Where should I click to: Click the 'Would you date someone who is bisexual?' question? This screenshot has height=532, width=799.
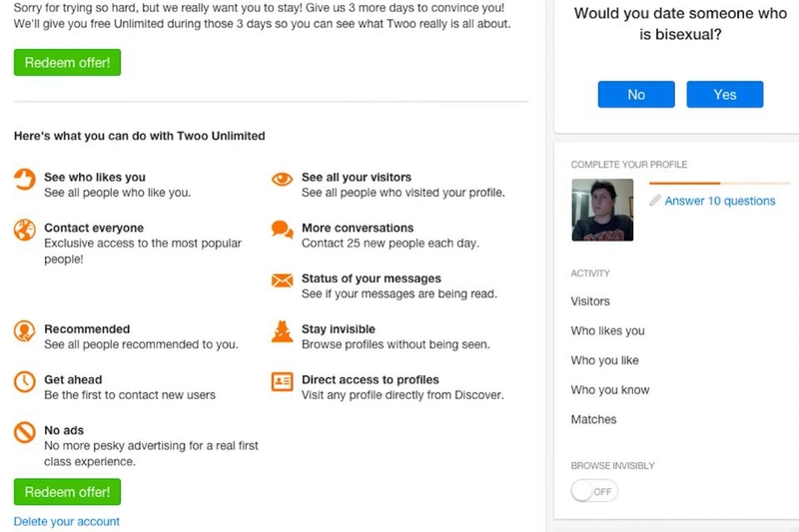[x=680, y=23]
